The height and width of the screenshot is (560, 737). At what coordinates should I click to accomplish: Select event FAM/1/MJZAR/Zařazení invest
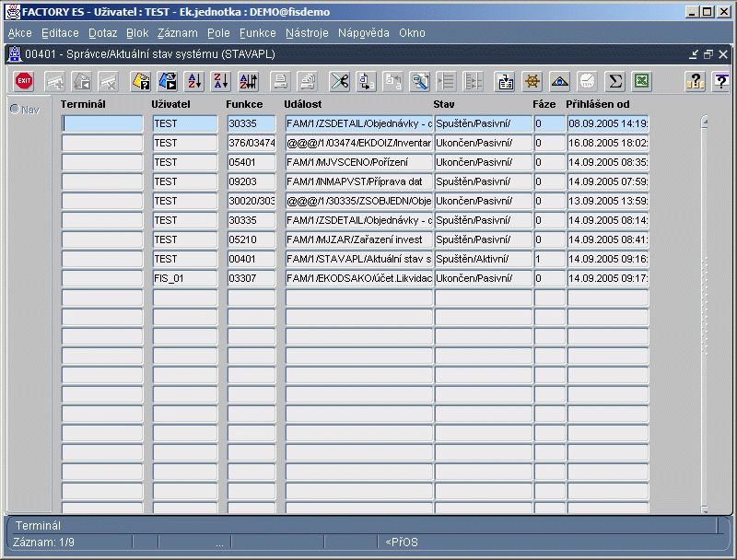(359, 239)
